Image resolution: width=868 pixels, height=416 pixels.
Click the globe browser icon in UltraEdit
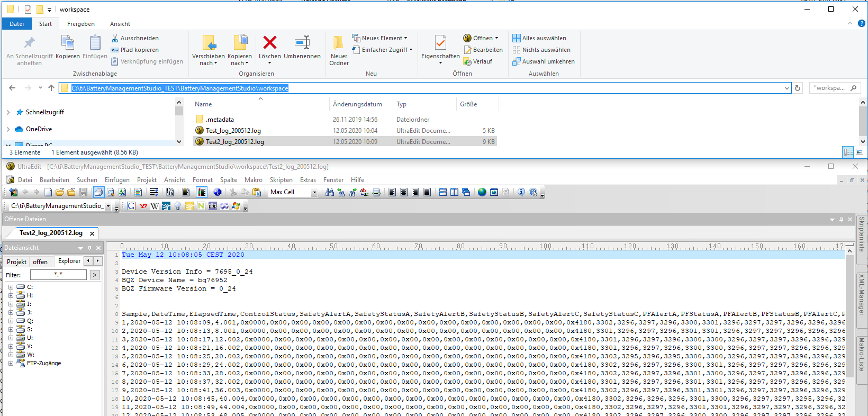[x=482, y=192]
